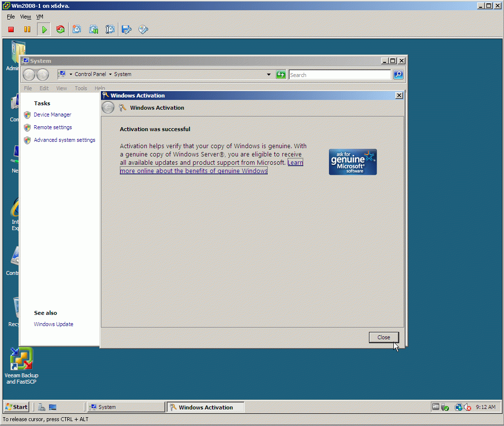Click the Ask for Genuine Microsoft badge

pyautogui.click(x=352, y=162)
